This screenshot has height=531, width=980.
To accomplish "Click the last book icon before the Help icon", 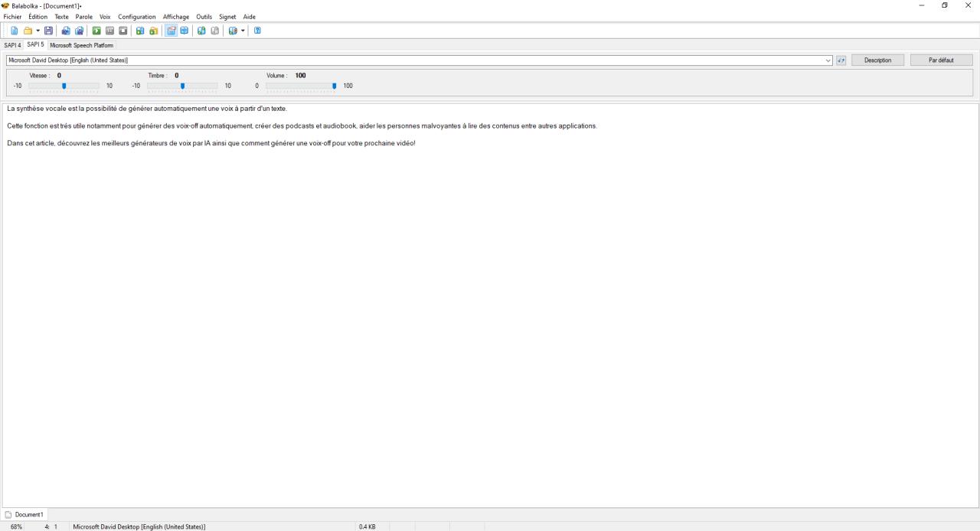I will point(233,31).
